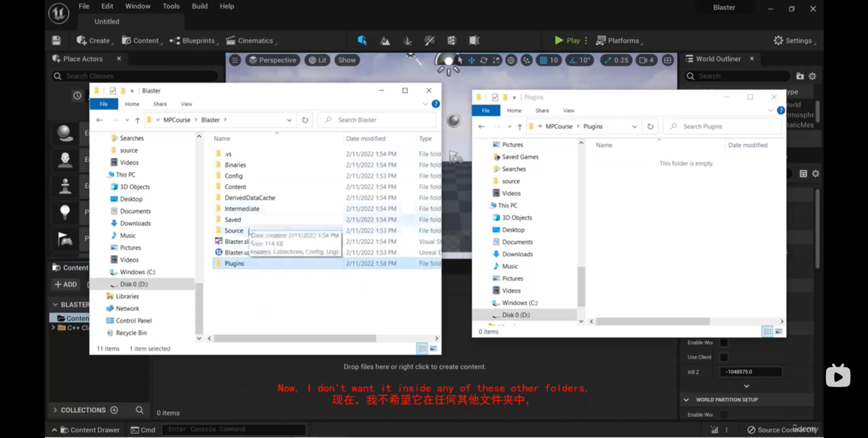Click the Show button in viewport
Screen dimensions: 868x438
coord(347,60)
